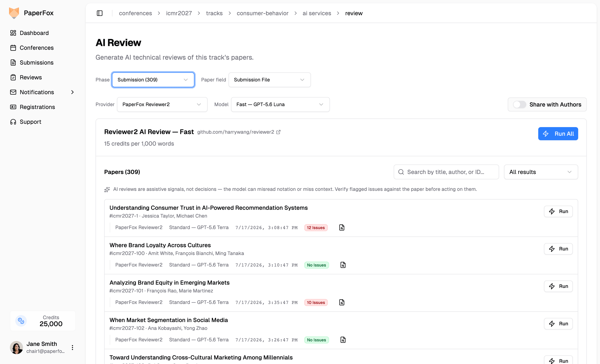The height and width of the screenshot is (364, 600).
Task: Click the 12 Issues badge
Action: 316,228
